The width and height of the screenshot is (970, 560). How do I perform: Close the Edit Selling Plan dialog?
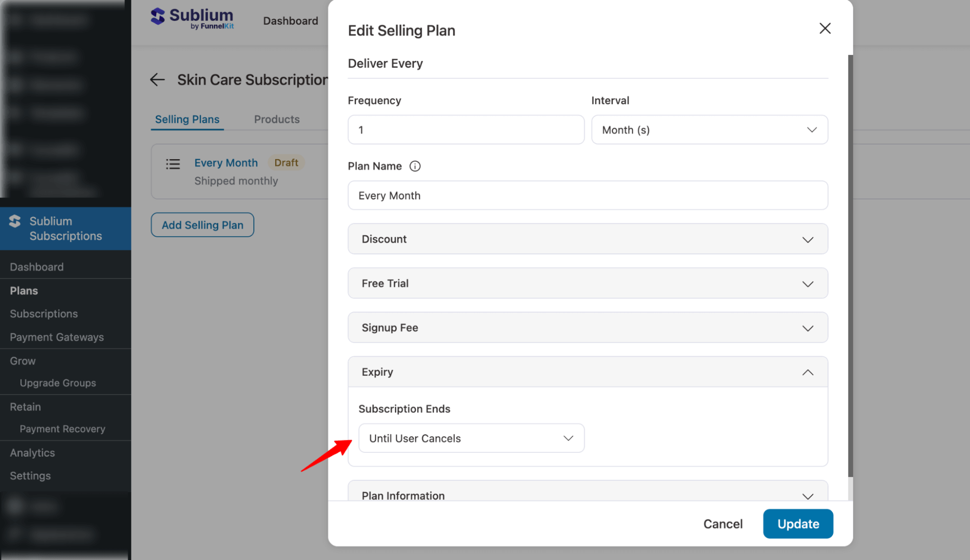tap(825, 28)
